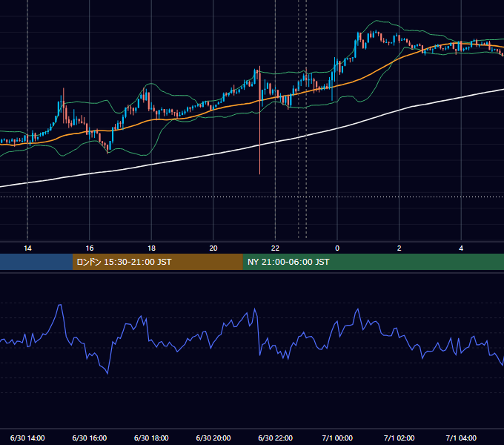504x445 pixels.
Task: Click the 6/30 22:00 date label
Action: 275,438
